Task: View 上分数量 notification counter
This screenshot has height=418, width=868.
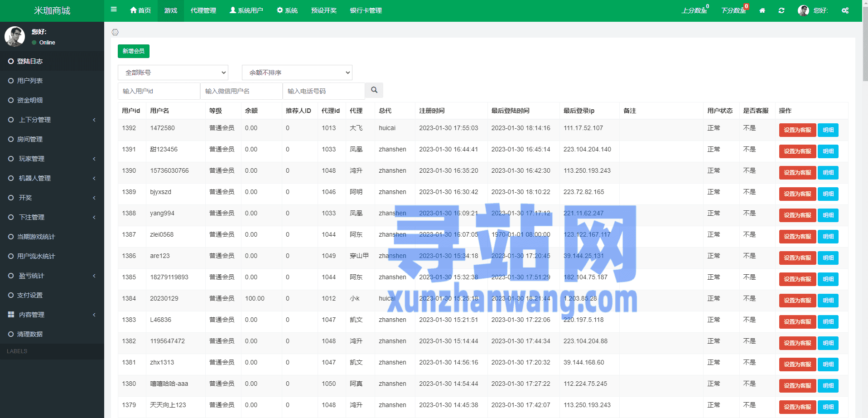Action: (x=695, y=10)
